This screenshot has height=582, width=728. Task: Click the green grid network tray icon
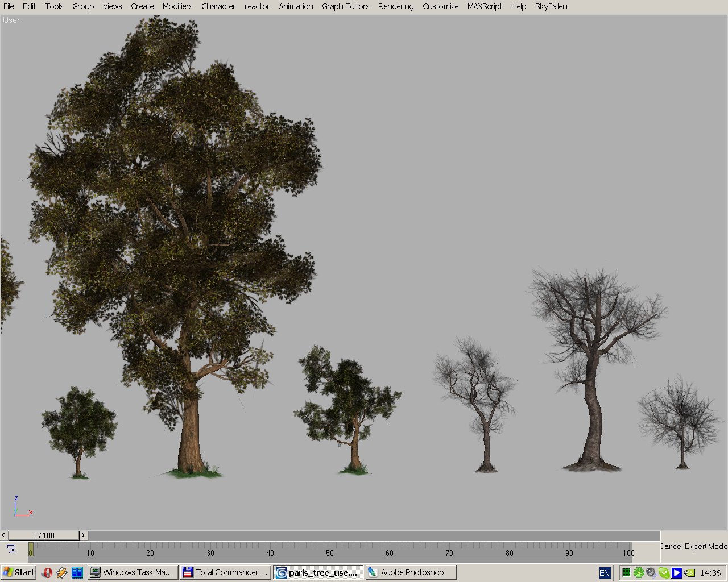626,572
